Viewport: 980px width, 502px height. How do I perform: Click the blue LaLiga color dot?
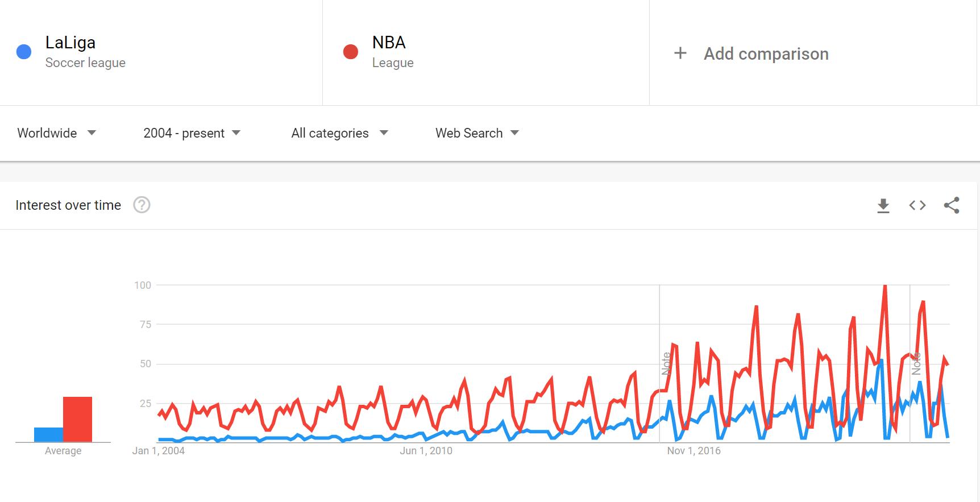[x=24, y=50]
